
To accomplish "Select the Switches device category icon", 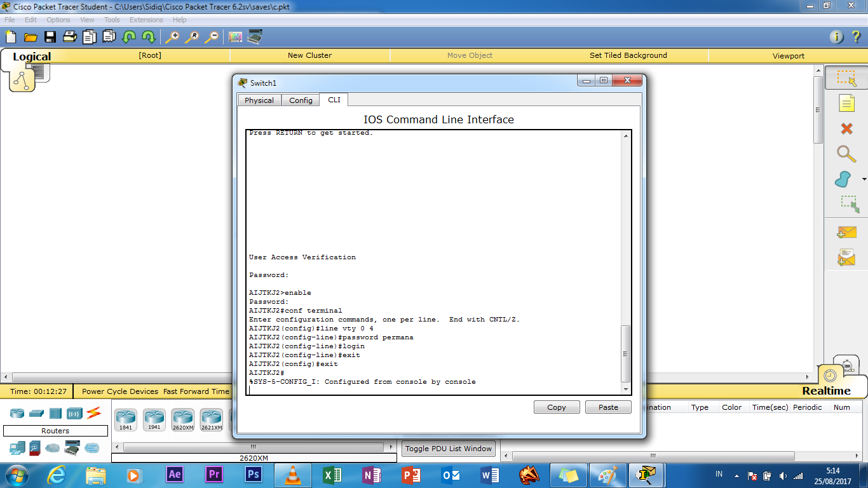I will click(x=36, y=413).
